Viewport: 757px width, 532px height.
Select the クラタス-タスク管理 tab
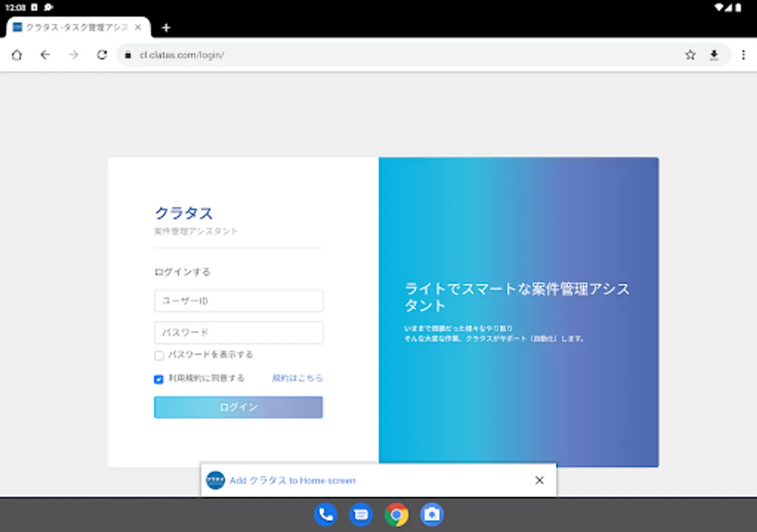pyautogui.click(x=77, y=27)
